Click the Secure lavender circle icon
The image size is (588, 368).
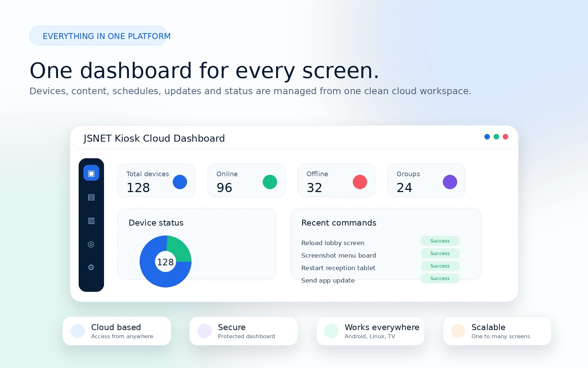tap(204, 331)
